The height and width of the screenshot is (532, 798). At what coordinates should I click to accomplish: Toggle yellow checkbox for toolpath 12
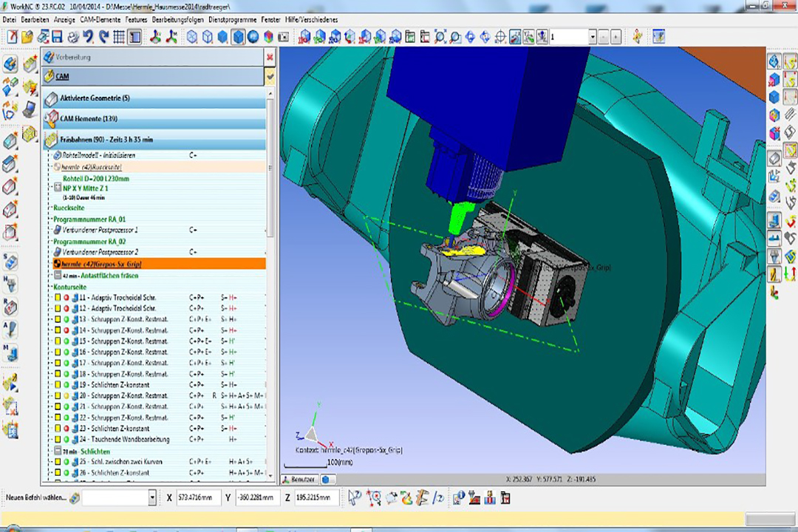click(x=58, y=309)
